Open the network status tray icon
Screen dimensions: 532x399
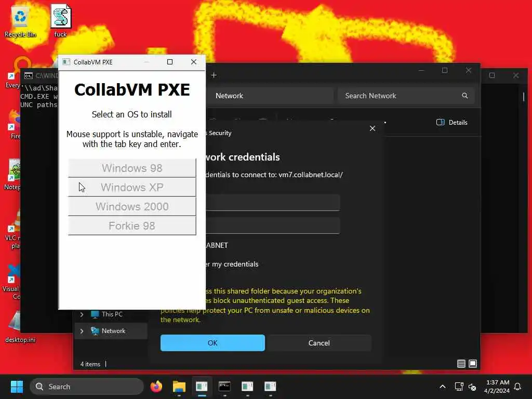tap(459, 387)
